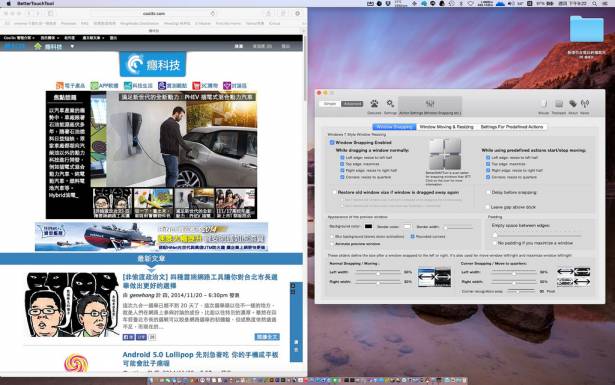Enable Delay before snapping checkbox
Image resolution: width=615 pixels, height=385 pixels.
[x=488, y=192]
